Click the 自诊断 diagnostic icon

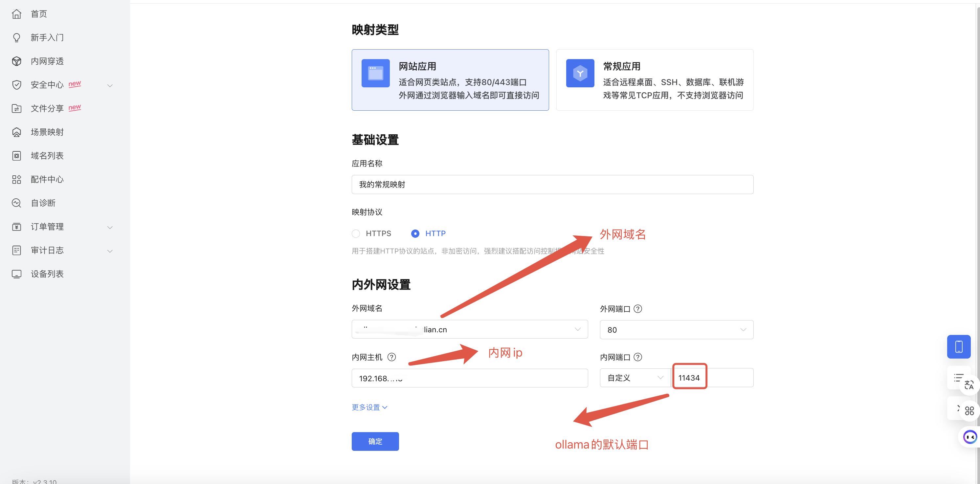(16, 203)
